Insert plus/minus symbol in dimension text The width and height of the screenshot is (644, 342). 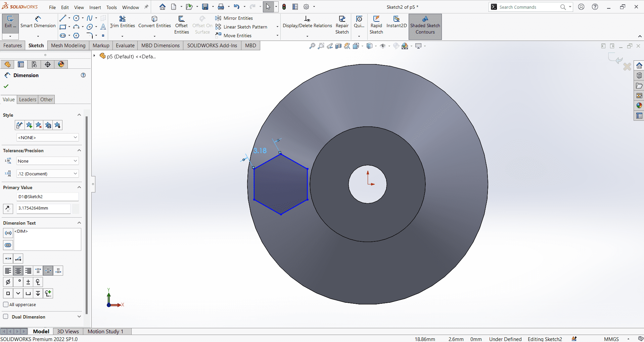pos(28,282)
